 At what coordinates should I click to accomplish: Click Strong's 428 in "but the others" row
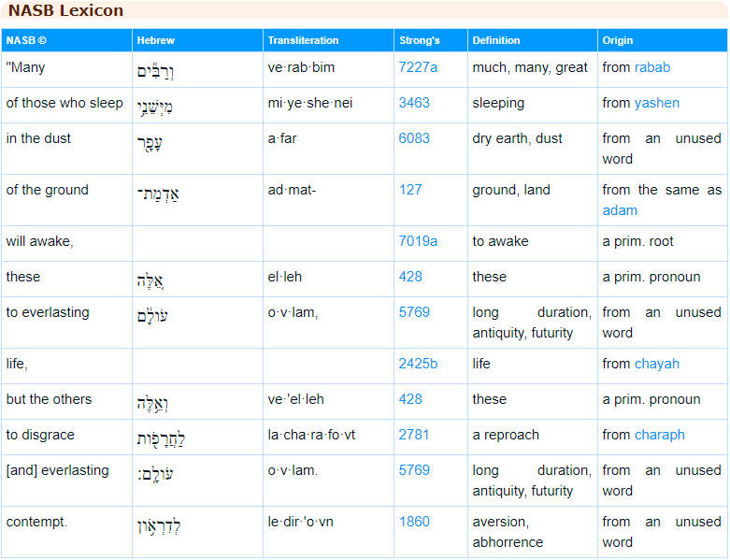pos(410,399)
